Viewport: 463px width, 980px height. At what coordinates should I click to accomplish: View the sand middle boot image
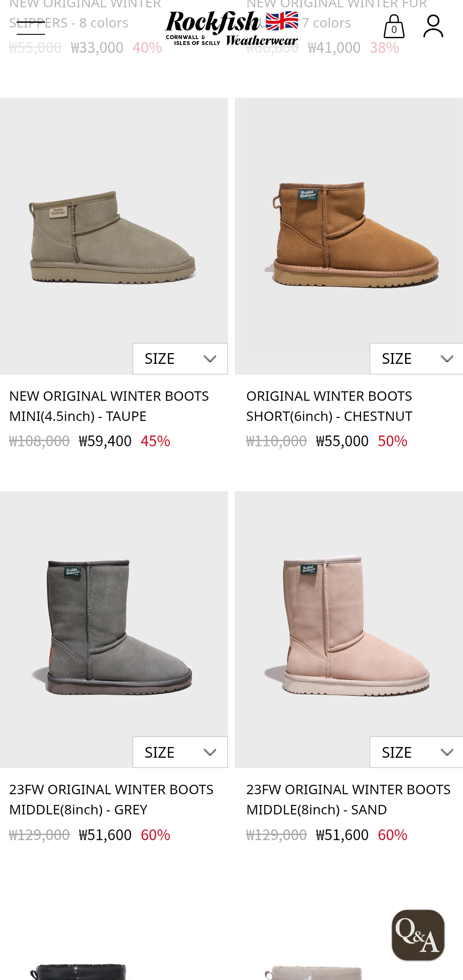[x=349, y=629]
